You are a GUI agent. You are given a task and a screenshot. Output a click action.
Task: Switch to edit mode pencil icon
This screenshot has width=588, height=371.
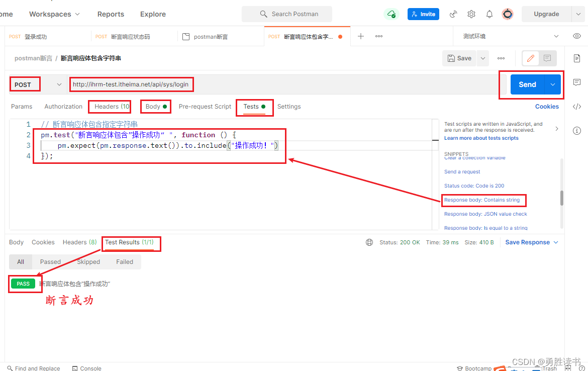pos(531,58)
